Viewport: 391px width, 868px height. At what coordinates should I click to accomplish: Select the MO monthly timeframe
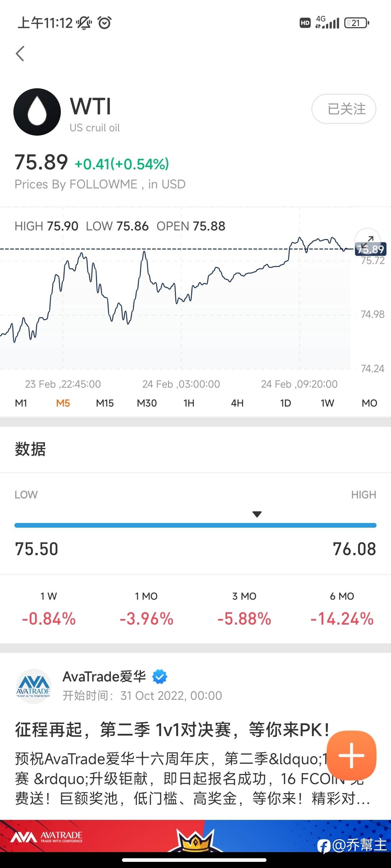pyautogui.click(x=369, y=403)
